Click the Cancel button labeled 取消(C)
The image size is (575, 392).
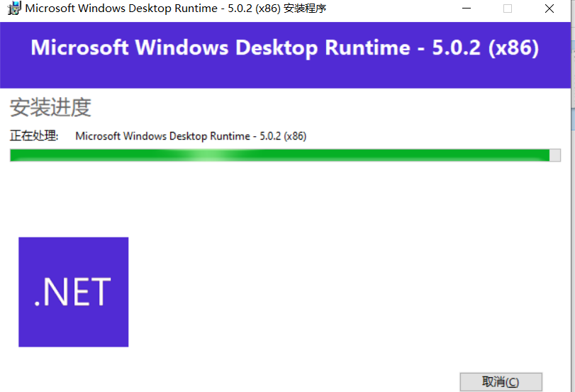pos(501,382)
